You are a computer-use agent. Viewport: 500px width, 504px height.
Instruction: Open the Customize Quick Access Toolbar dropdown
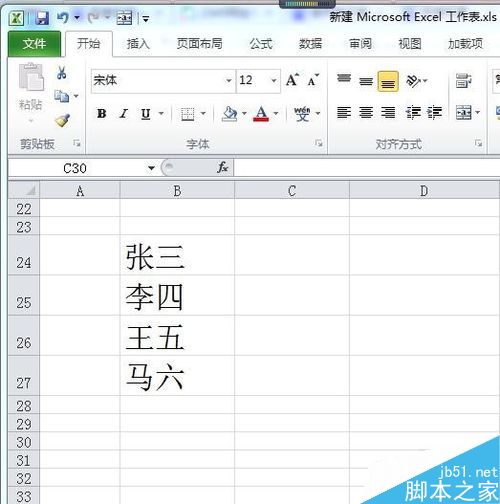point(146,19)
